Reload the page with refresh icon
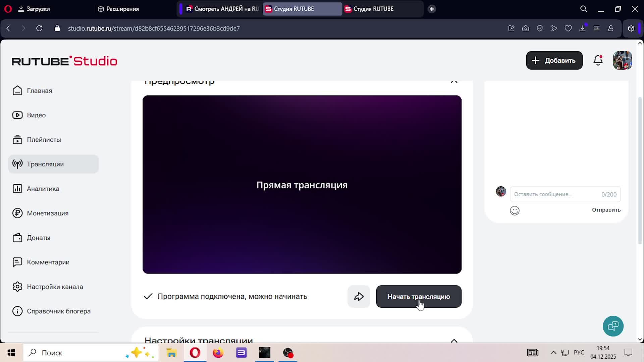This screenshot has width=644, height=362. [x=39, y=28]
